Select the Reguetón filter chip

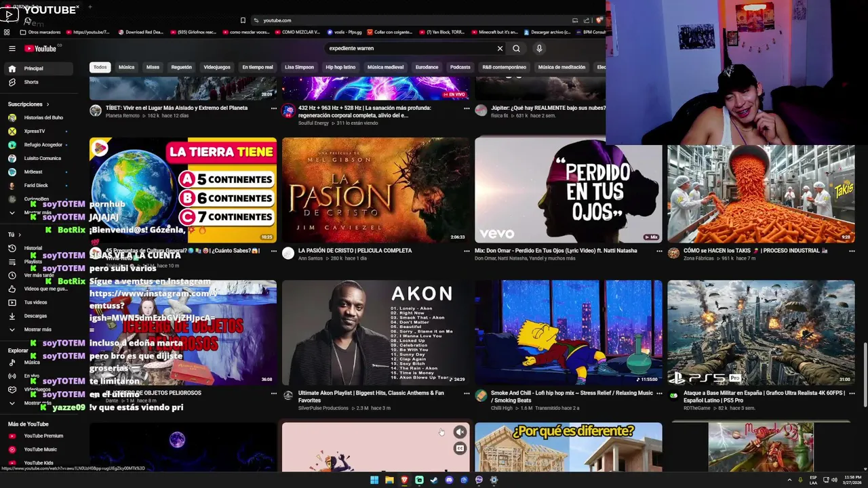click(182, 67)
